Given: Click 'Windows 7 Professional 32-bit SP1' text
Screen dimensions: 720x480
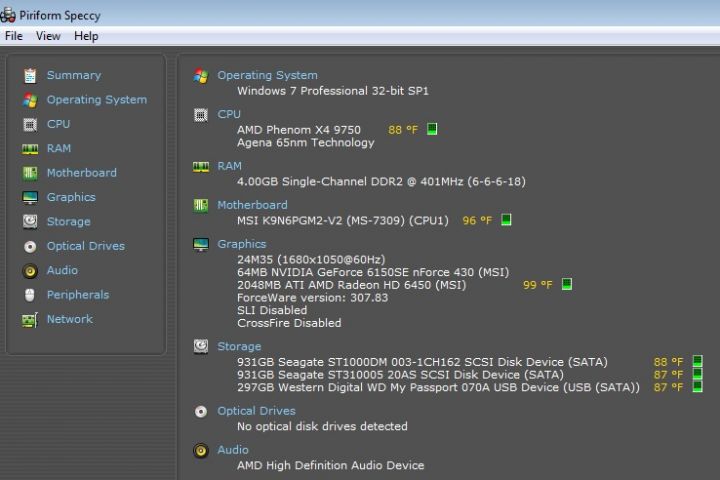Looking at the screenshot, I should (x=333, y=91).
